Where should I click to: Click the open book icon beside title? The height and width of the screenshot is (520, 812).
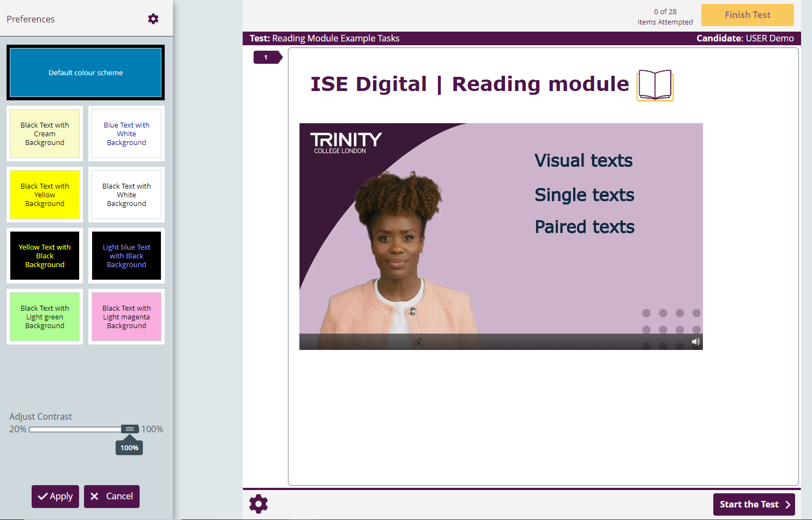[655, 85]
